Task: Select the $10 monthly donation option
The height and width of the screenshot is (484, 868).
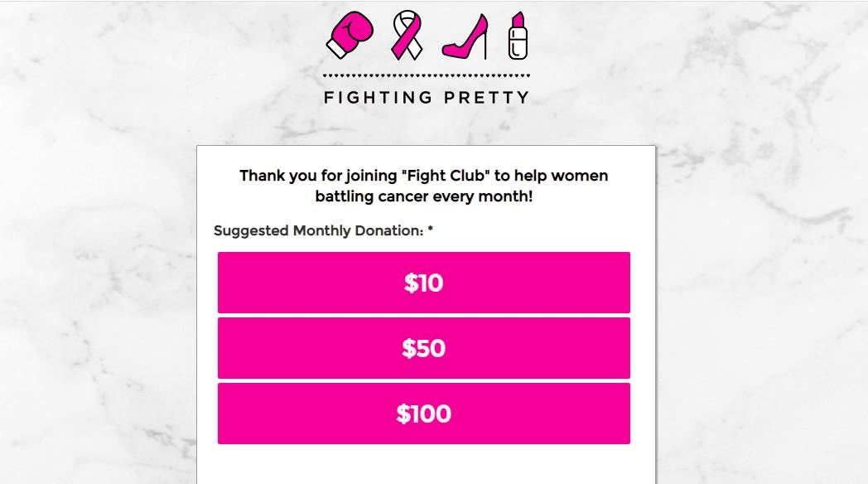Action: click(x=423, y=283)
